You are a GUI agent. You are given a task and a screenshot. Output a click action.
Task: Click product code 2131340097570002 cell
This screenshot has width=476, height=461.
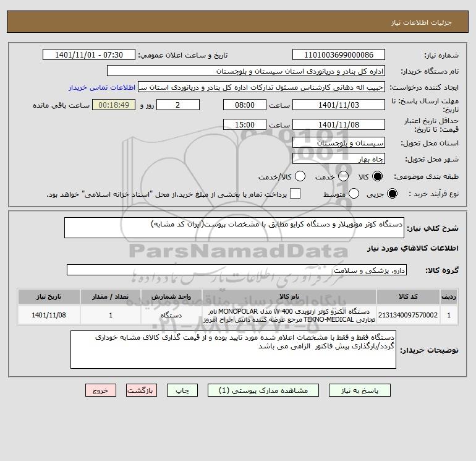click(x=408, y=315)
